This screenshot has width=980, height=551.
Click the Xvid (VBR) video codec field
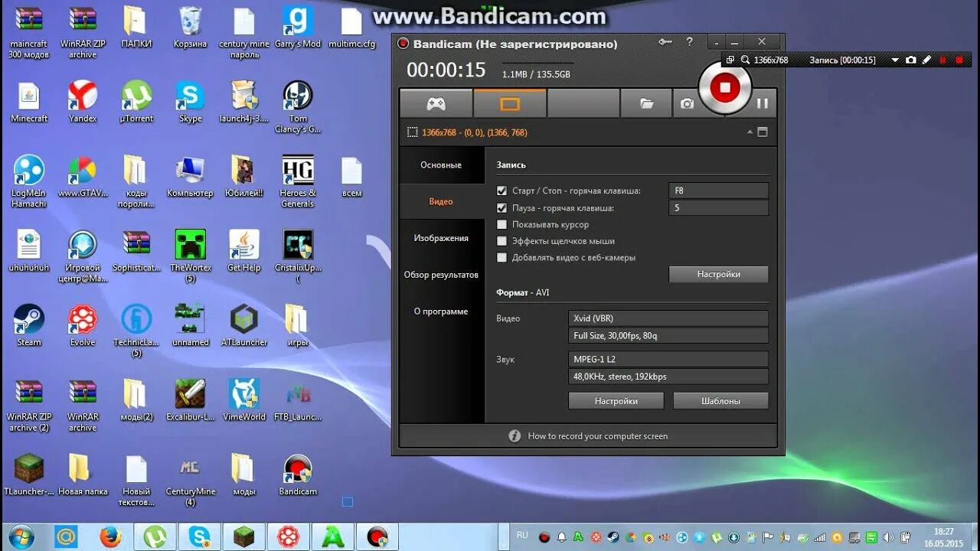tap(668, 318)
